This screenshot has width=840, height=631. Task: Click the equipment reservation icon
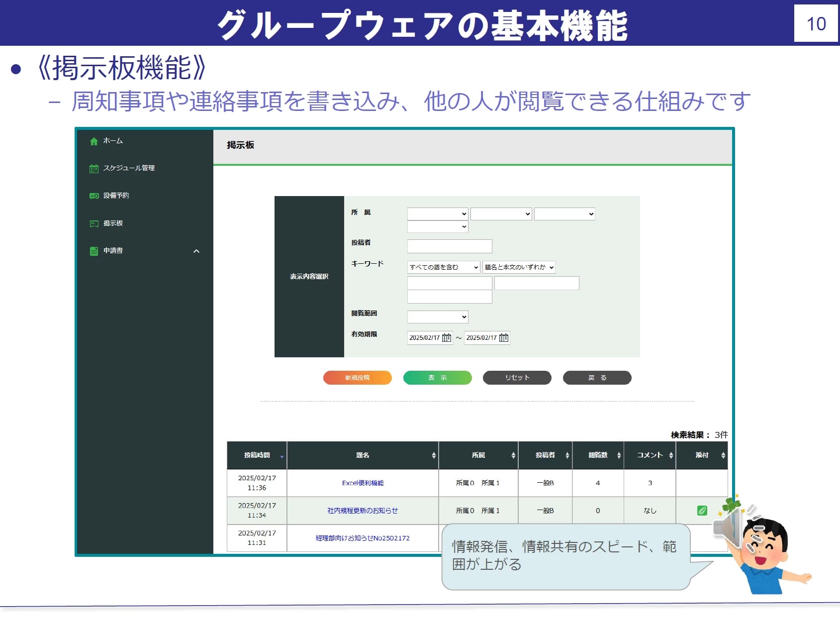pyautogui.click(x=93, y=196)
